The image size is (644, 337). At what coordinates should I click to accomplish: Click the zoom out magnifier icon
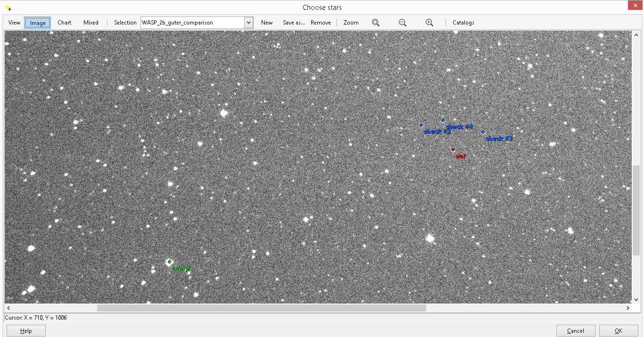403,23
